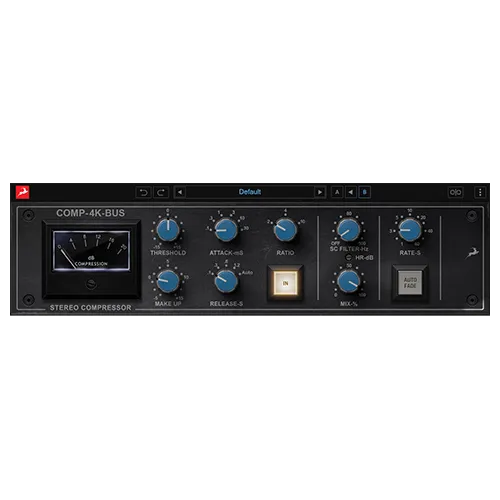Copy B to A arrow button
500x500 pixels.
pyautogui.click(x=351, y=192)
